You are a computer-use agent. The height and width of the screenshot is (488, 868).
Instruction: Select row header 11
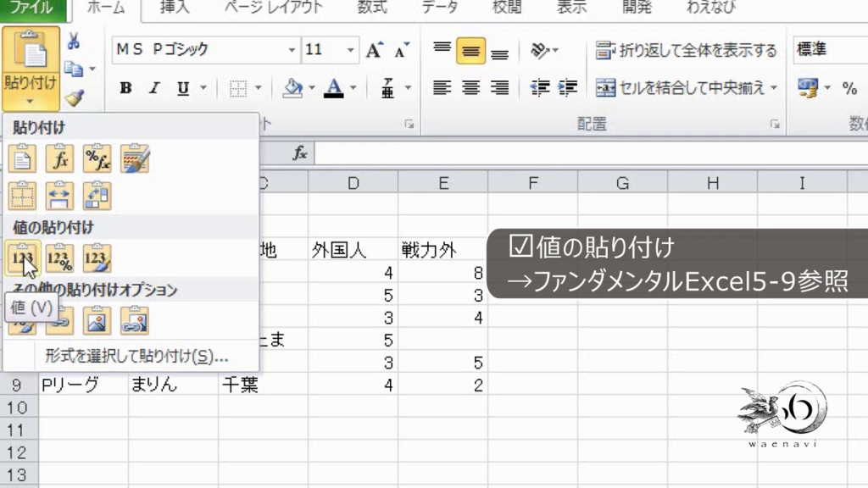pyautogui.click(x=17, y=430)
